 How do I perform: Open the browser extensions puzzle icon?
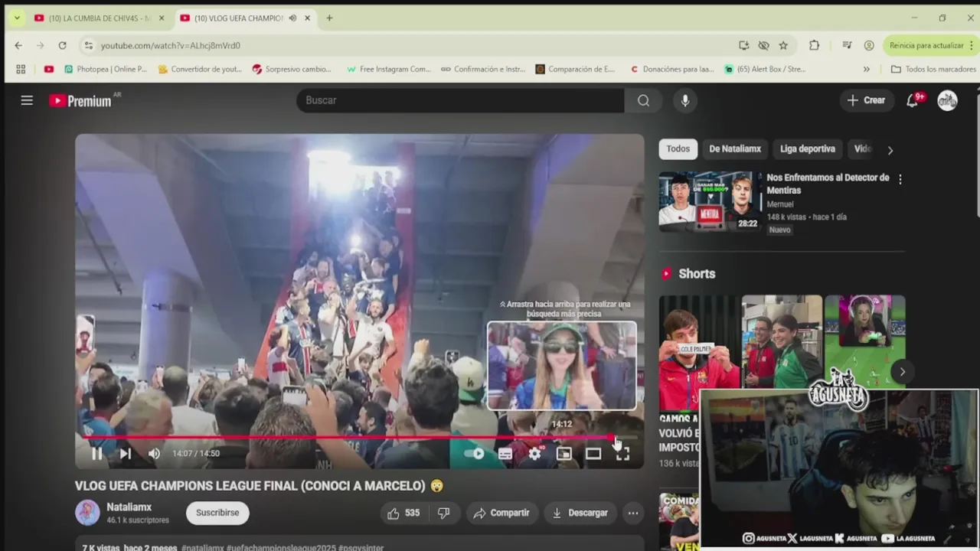pyautogui.click(x=814, y=46)
